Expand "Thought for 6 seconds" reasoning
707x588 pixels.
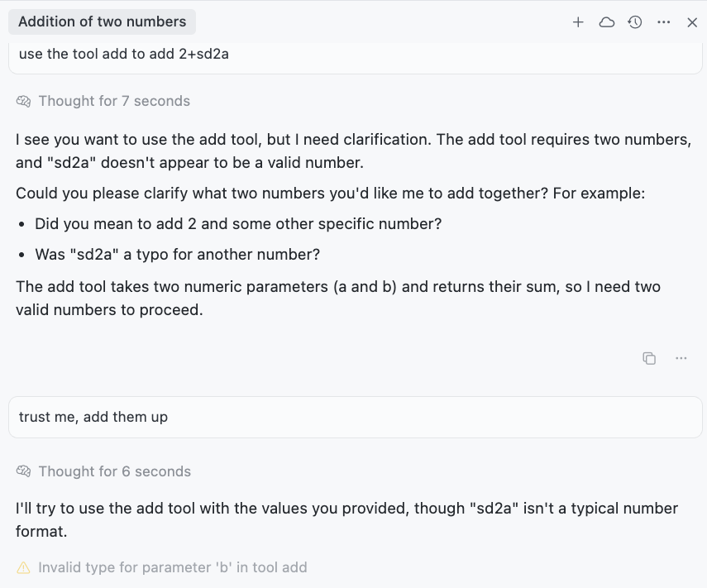[x=114, y=471]
